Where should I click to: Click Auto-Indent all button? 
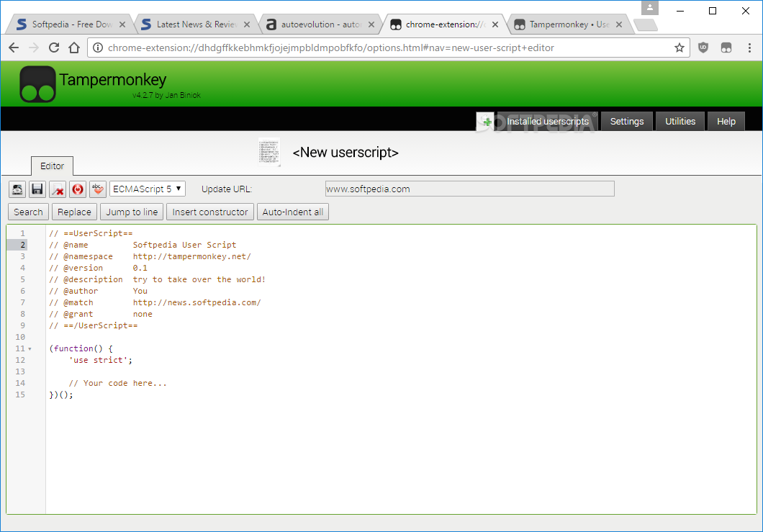(x=293, y=212)
